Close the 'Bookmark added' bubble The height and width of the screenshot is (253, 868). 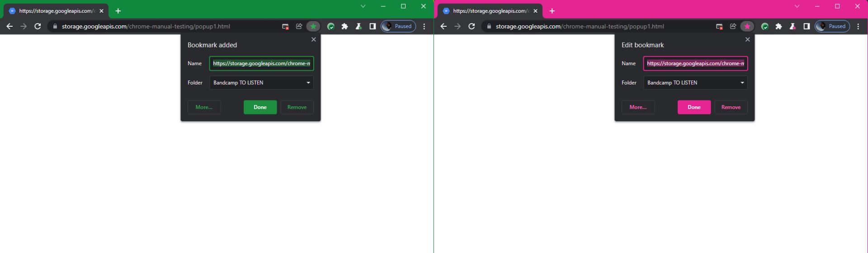pyautogui.click(x=314, y=39)
